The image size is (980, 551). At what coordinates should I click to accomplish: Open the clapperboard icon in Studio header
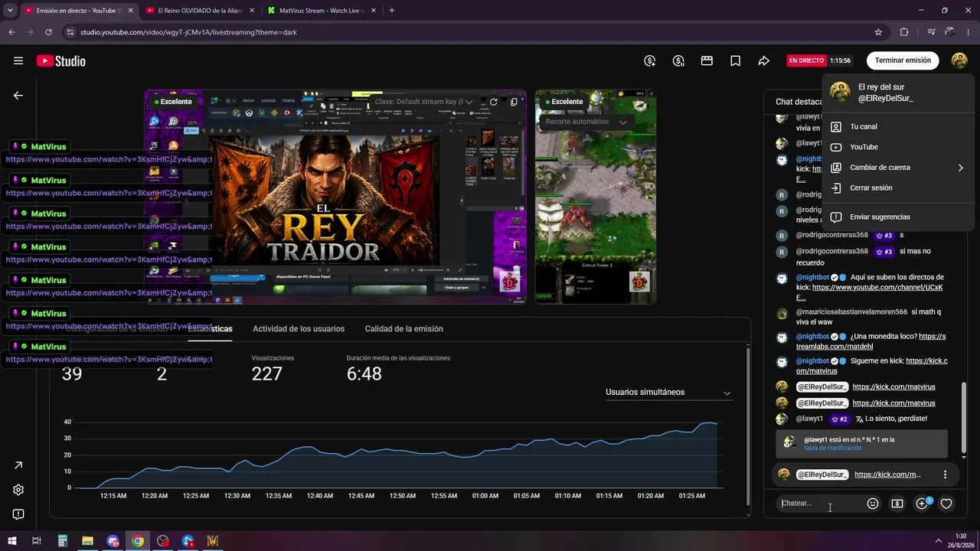point(707,61)
